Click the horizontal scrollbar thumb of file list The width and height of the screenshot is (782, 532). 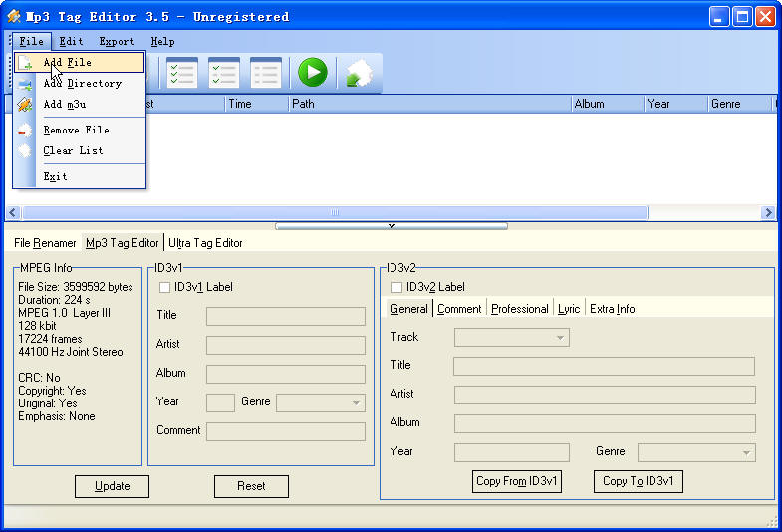tap(335, 213)
